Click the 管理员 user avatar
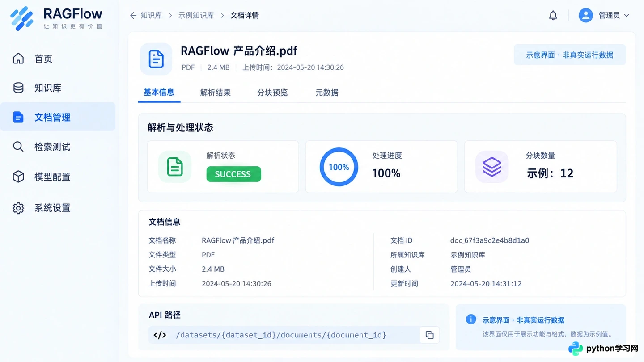 point(586,15)
